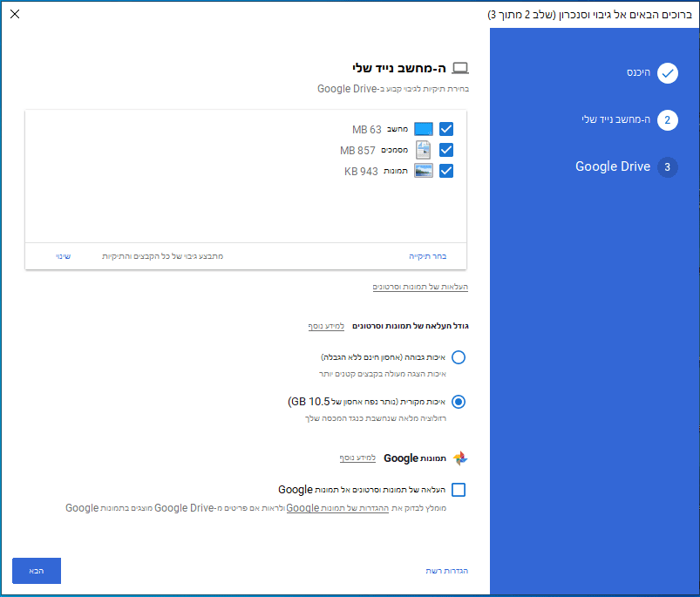The width and height of the screenshot is (700, 597).
Task: Click the 'KB 943' size text
Action: click(x=361, y=172)
